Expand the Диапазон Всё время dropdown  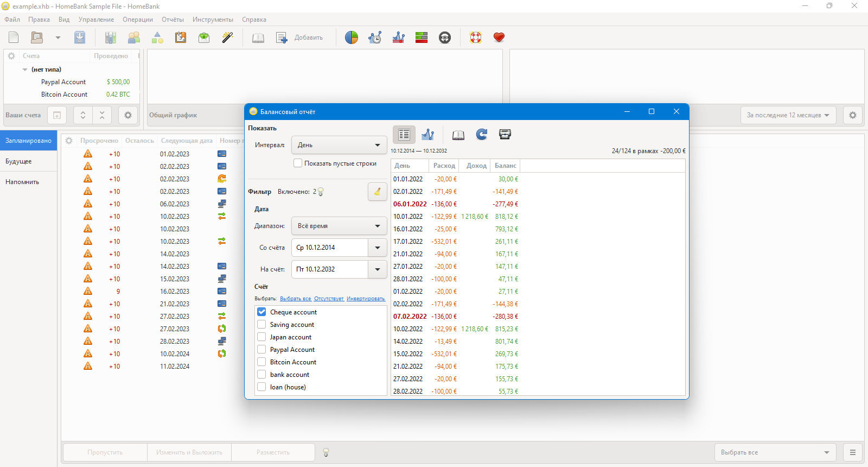point(339,226)
